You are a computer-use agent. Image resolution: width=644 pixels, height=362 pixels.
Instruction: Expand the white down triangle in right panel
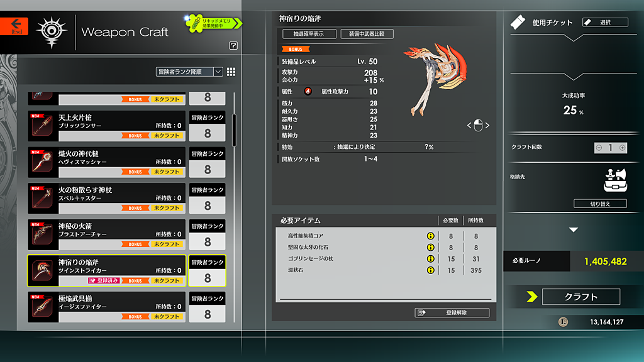click(574, 230)
